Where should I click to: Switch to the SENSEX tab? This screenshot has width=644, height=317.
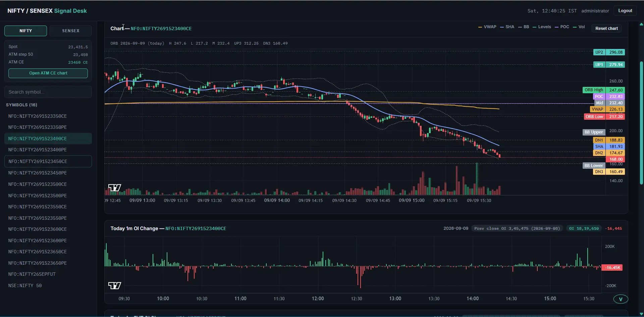pyautogui.click(x=70, y=31)
